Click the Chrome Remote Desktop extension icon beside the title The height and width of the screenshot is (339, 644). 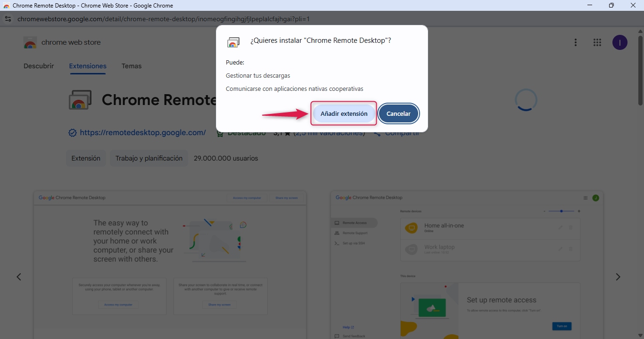point(80,100)
